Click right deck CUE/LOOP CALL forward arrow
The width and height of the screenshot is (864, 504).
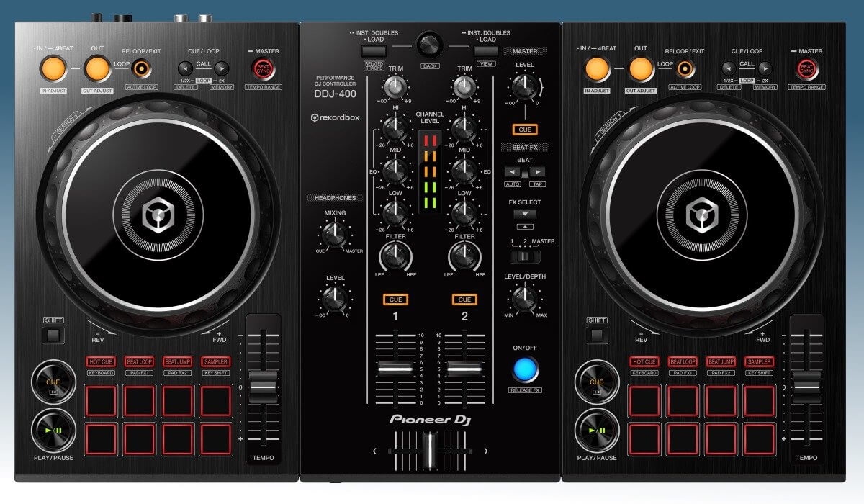click(765, 68)
